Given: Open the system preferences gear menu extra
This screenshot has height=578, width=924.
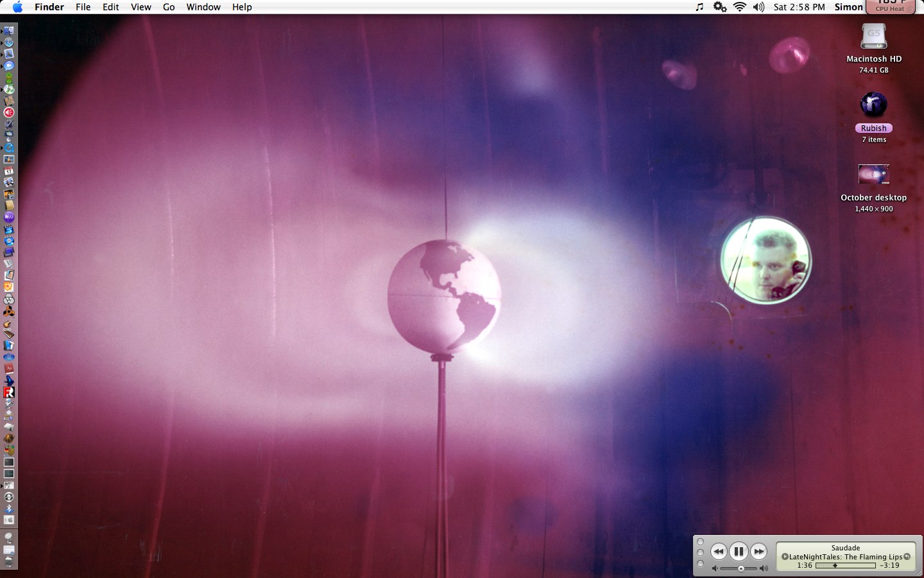Looking at the screenshot, I should 719,7.
